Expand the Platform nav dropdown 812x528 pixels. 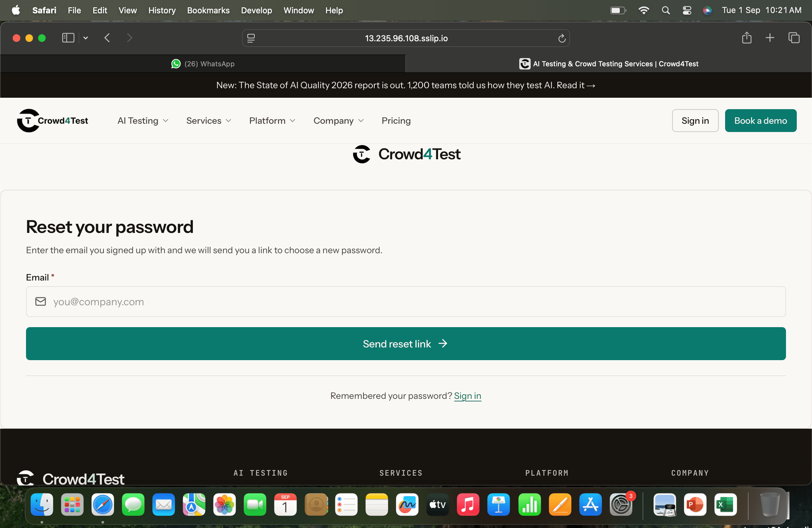(x=272, y=121)
